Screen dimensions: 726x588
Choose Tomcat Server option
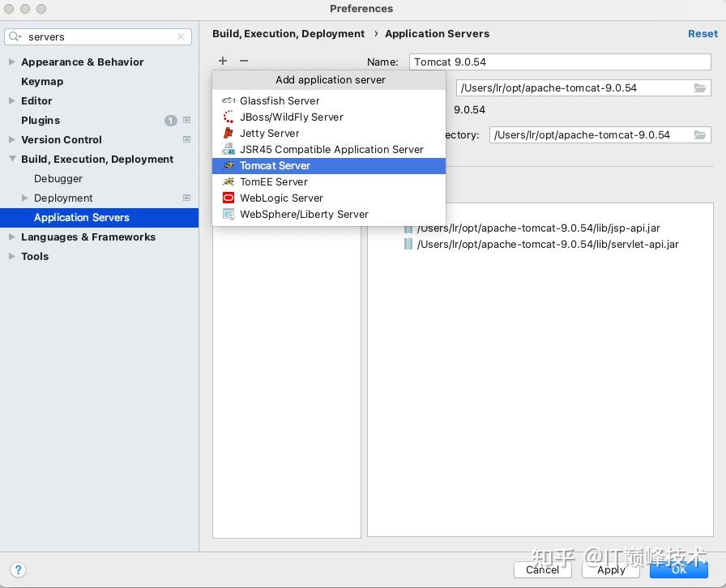(329, 165)
